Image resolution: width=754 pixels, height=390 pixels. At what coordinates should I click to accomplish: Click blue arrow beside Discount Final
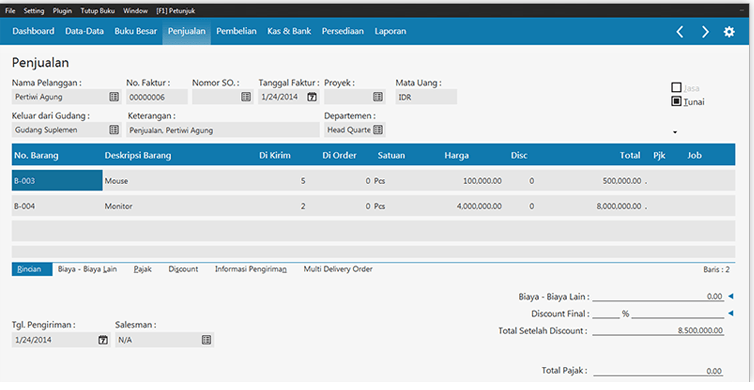pyautogui.click(x=731, y=314)
